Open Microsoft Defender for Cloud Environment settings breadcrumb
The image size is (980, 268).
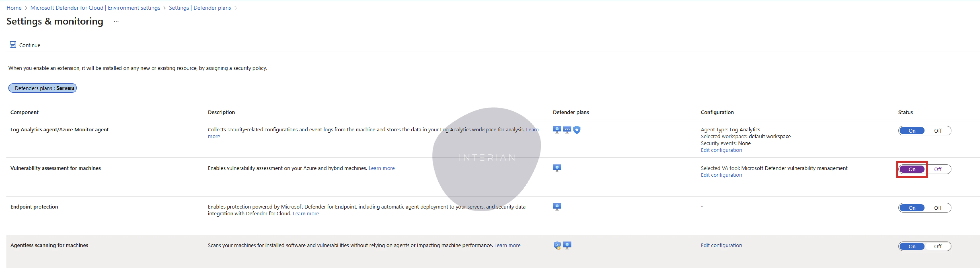coord(95,8)
